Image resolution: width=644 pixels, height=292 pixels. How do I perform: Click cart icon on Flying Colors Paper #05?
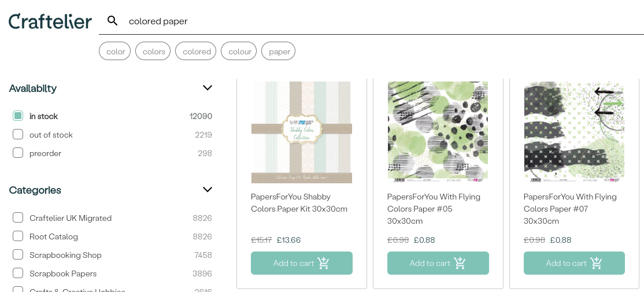coord(460,263)
